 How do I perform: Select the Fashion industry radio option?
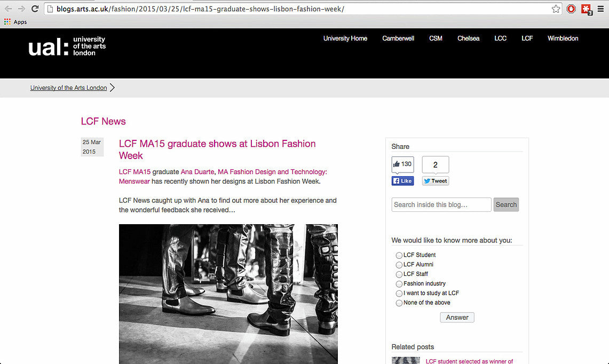pos(399,284)
